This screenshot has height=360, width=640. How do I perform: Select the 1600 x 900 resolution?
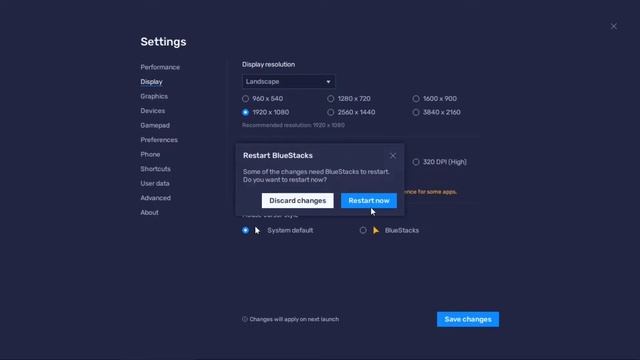click(435, 98)
